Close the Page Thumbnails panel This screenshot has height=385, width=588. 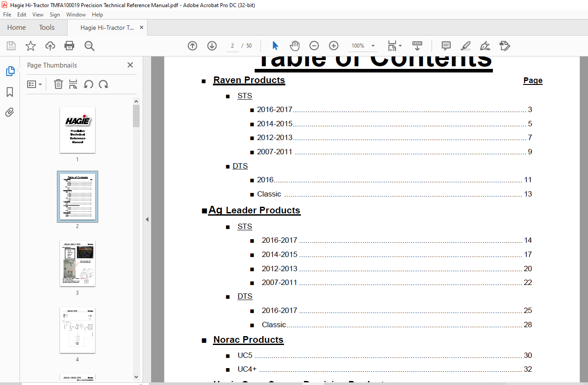[x=130, y=65]
